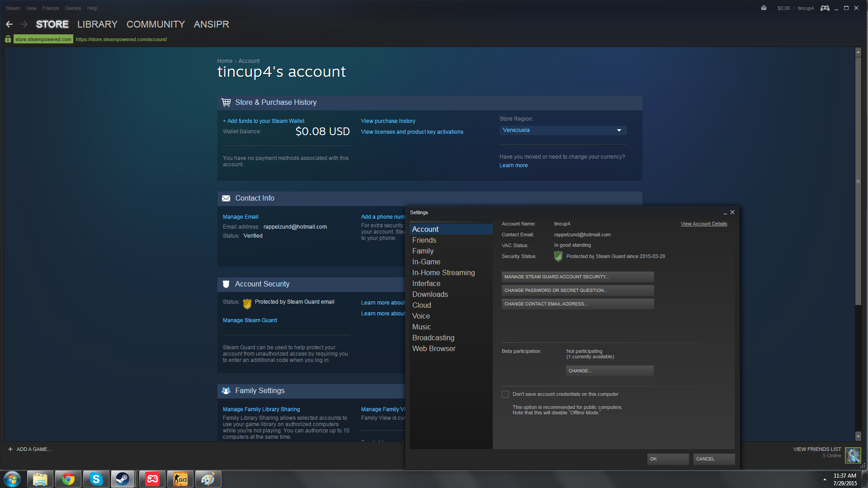Click the Steam icon in the taskbar
Viewport: 868px width, 488px height.
point(123,479)
